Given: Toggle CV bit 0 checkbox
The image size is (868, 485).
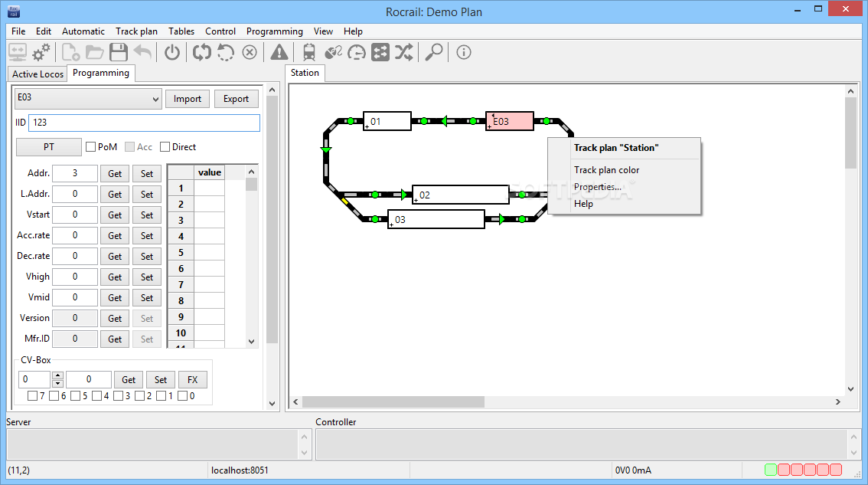Looking at the screenshot, I should point(183,396).
